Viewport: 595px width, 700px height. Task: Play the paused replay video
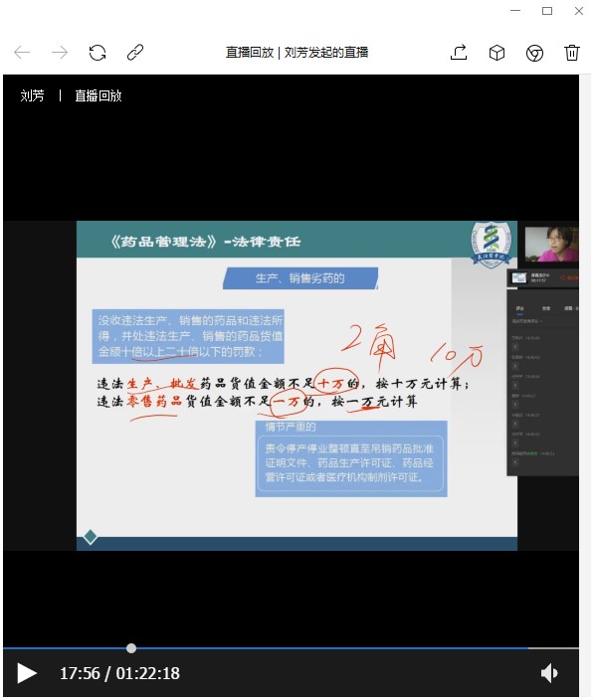(x=26, y=673)
